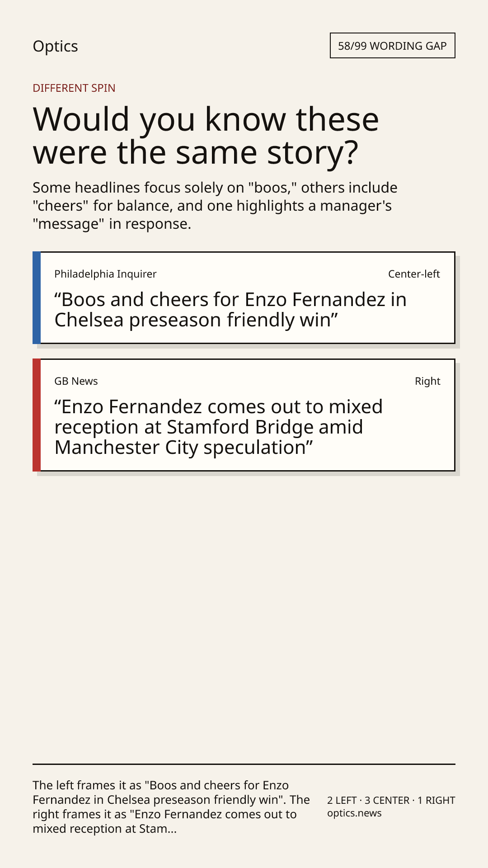Click the subheading about boos and cheers

click(215, 206)
